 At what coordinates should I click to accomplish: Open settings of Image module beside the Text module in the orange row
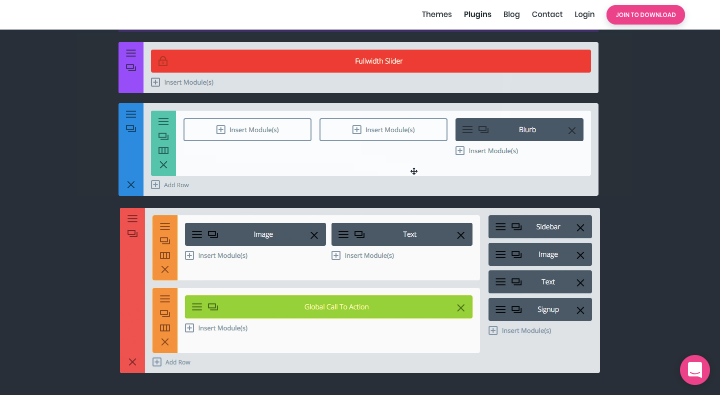click(197, 234)
